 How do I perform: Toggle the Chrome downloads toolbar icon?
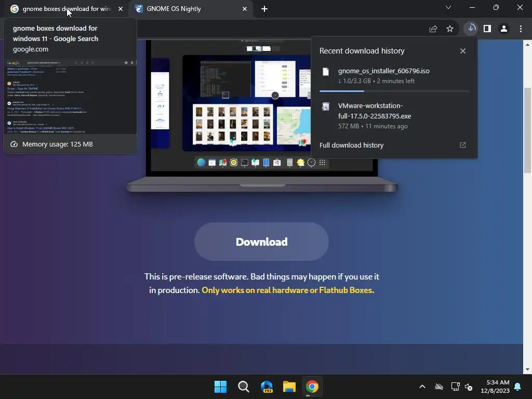tap(471, 29)
